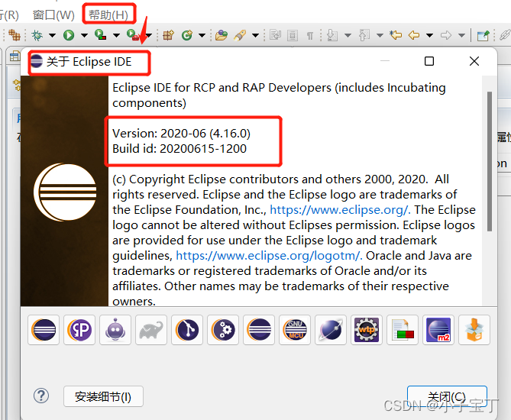Open the partially visible (R) run menu
The image size is (511, 420).
pyautogui.click(x=9, y=15)
